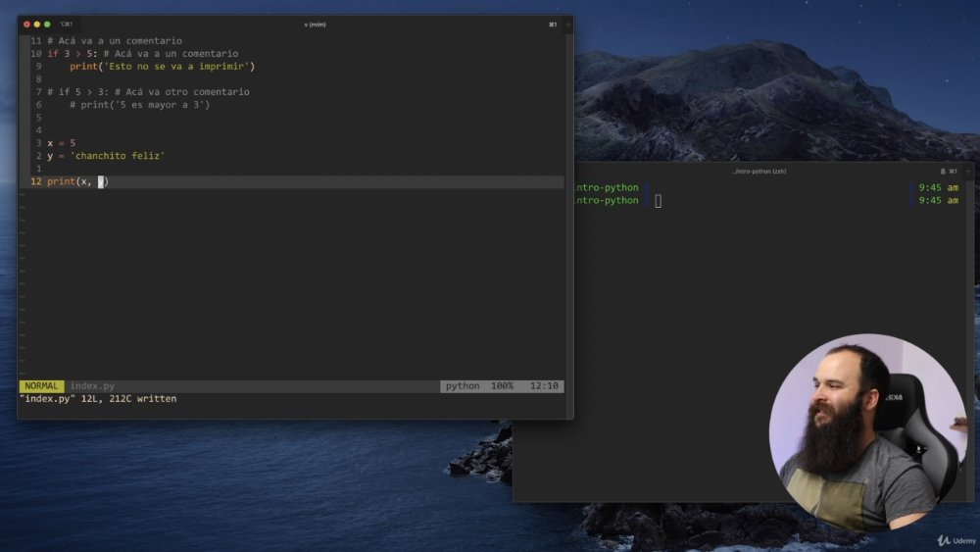Click the y = 'chanchito feliz' line
Screen dimensions: 980x552
pos(106,156)
